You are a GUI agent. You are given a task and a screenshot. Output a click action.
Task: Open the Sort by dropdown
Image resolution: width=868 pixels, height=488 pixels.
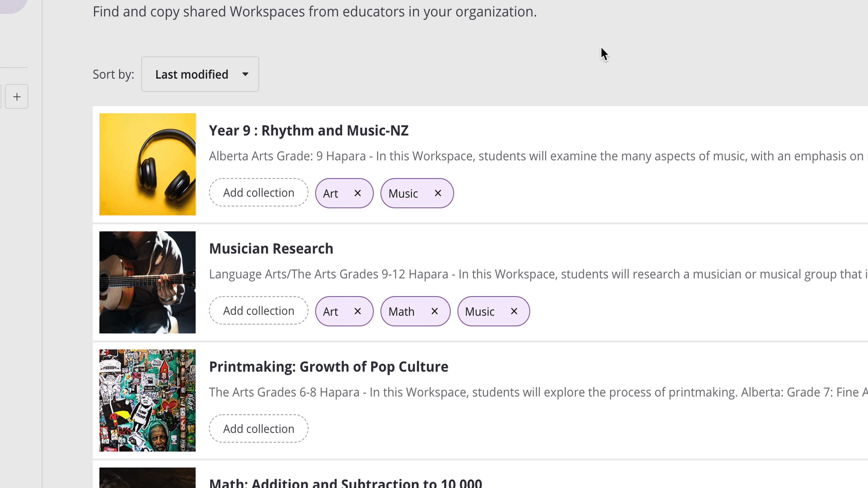click(x=200, y=74)
